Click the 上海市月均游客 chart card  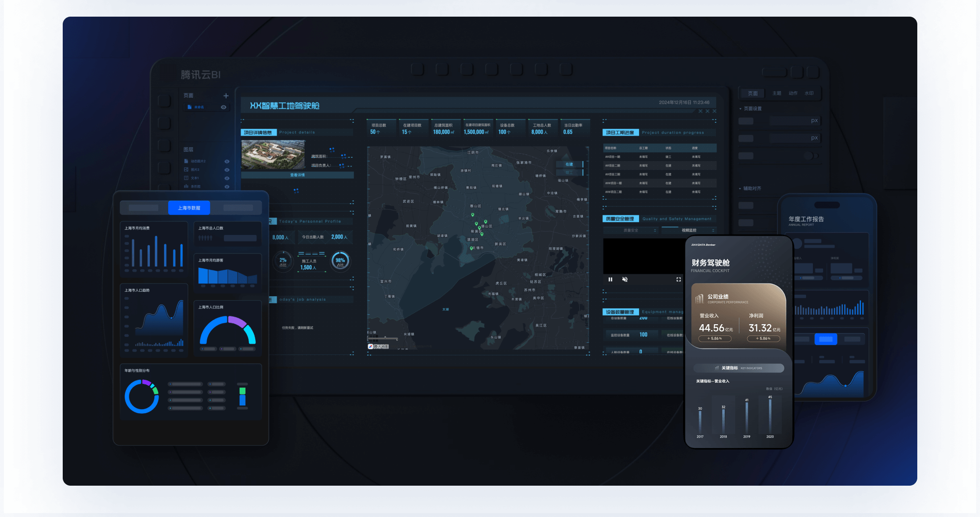(227, 272)
